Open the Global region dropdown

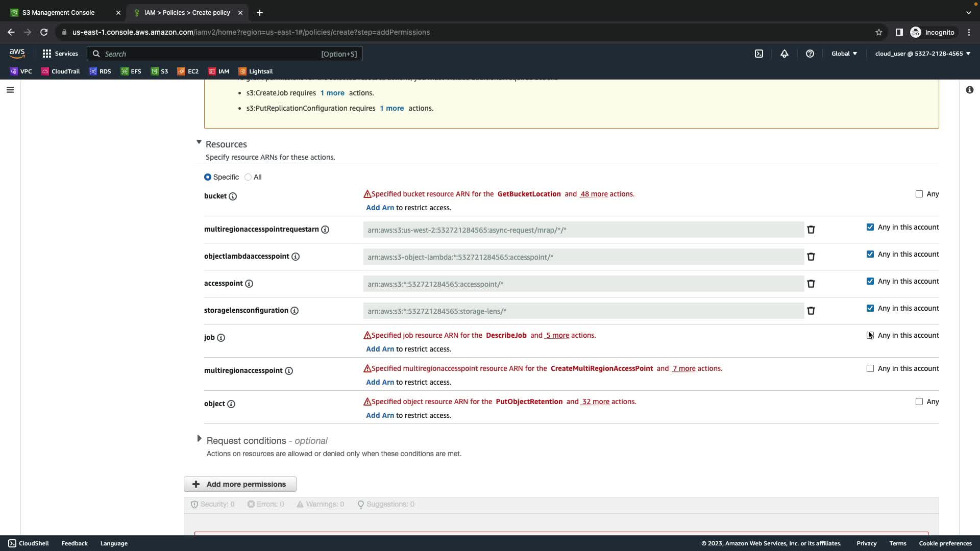click(844, 54)
